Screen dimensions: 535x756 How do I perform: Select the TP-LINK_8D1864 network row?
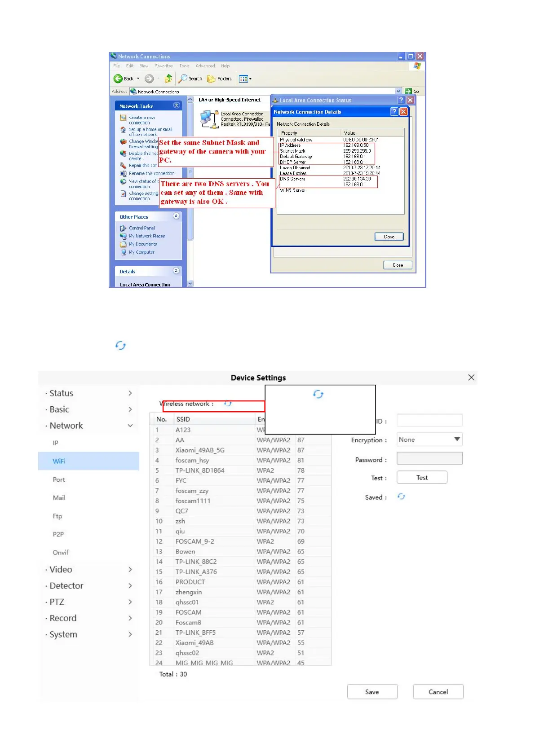240,470
